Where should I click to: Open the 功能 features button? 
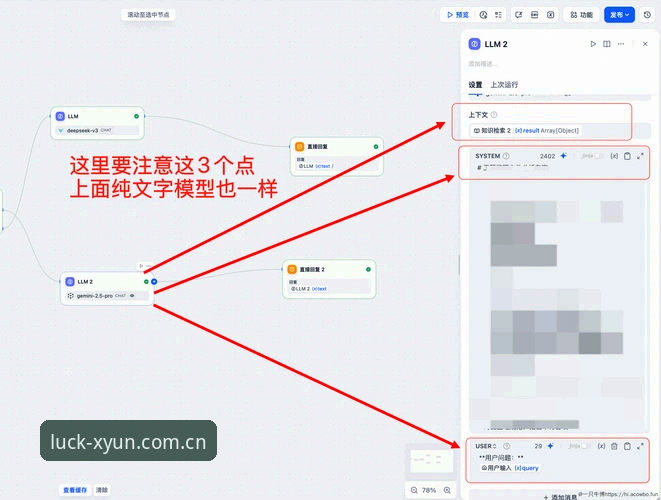(582, 15)
